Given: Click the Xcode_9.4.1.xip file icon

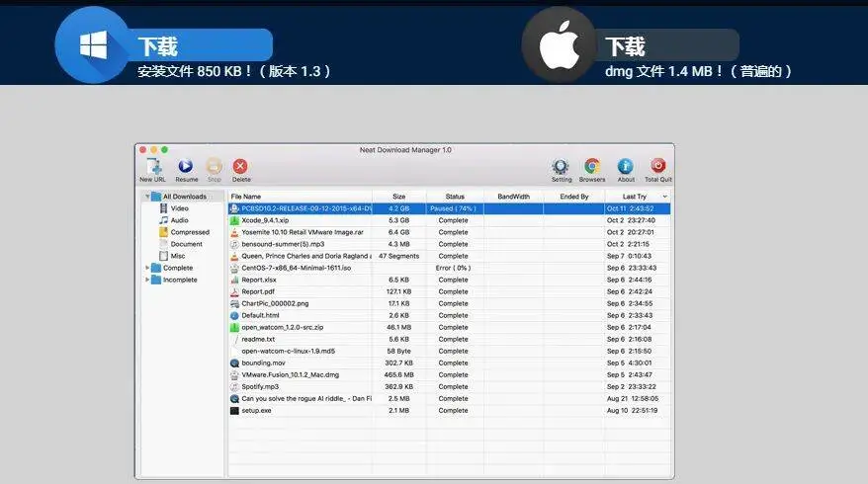Looking at the screenshot, I should click(x=234, y=220).
